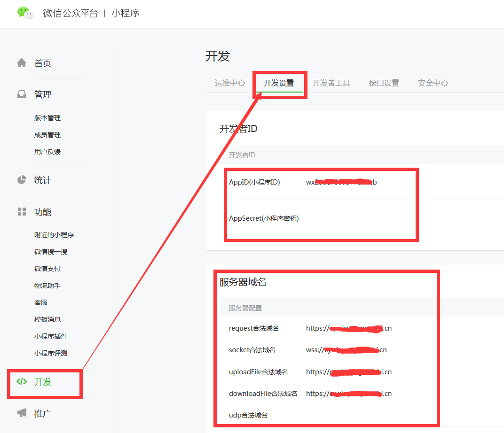
Task: Click the AppSecret(小程序密钥) label
Action: (264, 218)
